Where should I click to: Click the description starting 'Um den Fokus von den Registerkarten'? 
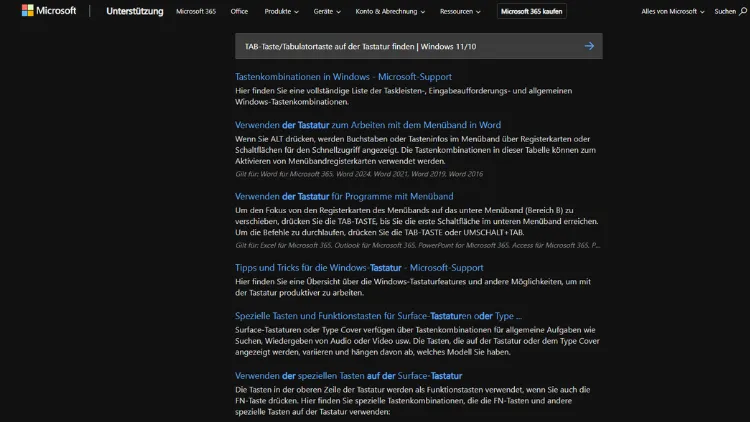(417, 222)
